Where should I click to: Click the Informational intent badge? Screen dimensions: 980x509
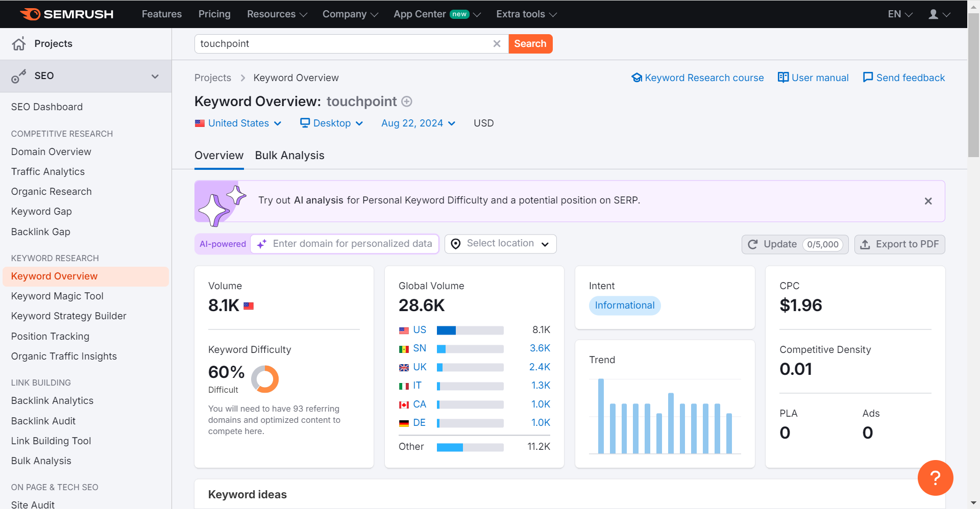pyautogui.click(x=625, y=306)
